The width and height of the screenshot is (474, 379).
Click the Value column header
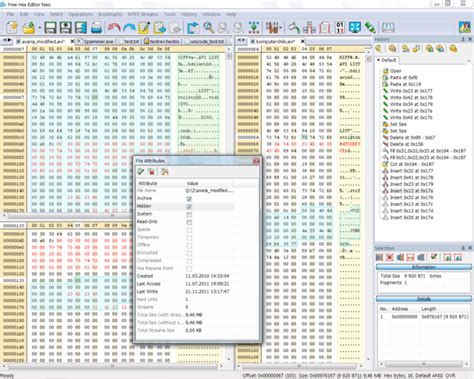[x=192, y=183]
